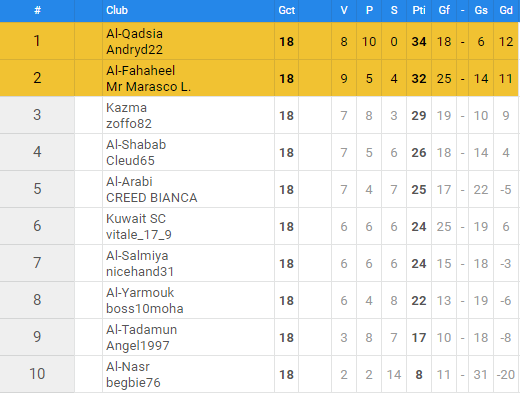Open manager begbie76 profile
Image resolution: width=520 pixels, height=393 pixels.
[x=133, y=383]
